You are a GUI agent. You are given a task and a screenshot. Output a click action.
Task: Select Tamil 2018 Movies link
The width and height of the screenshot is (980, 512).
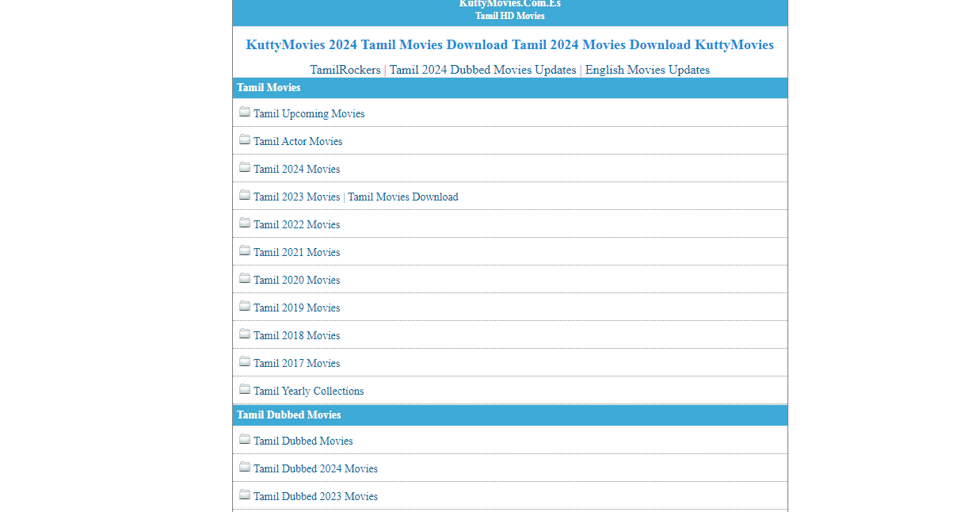(x=296, y=335)
